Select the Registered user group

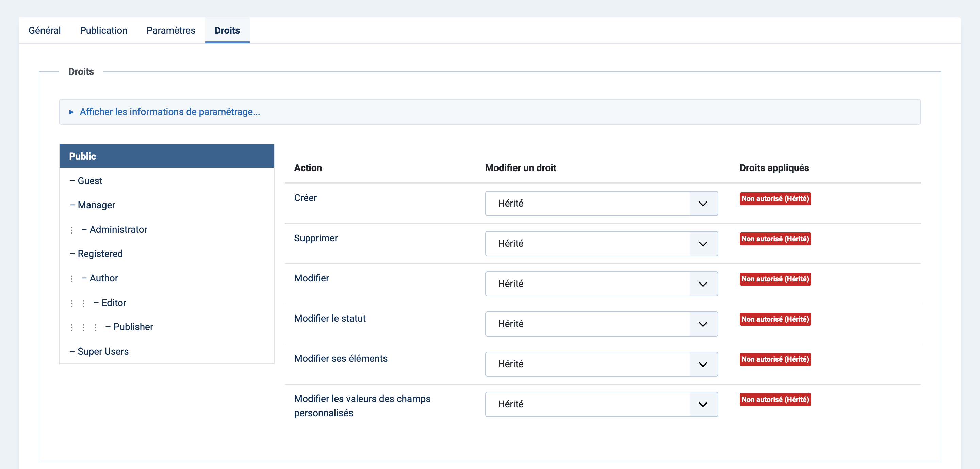[x=167, y=254]
